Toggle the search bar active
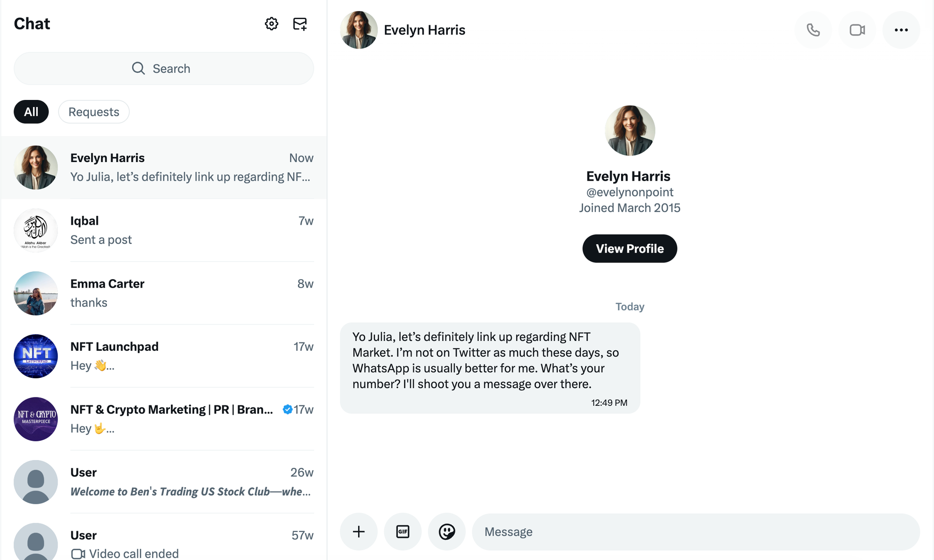The width and height of the screenshot is (934, 560). [x=163, y=68]
